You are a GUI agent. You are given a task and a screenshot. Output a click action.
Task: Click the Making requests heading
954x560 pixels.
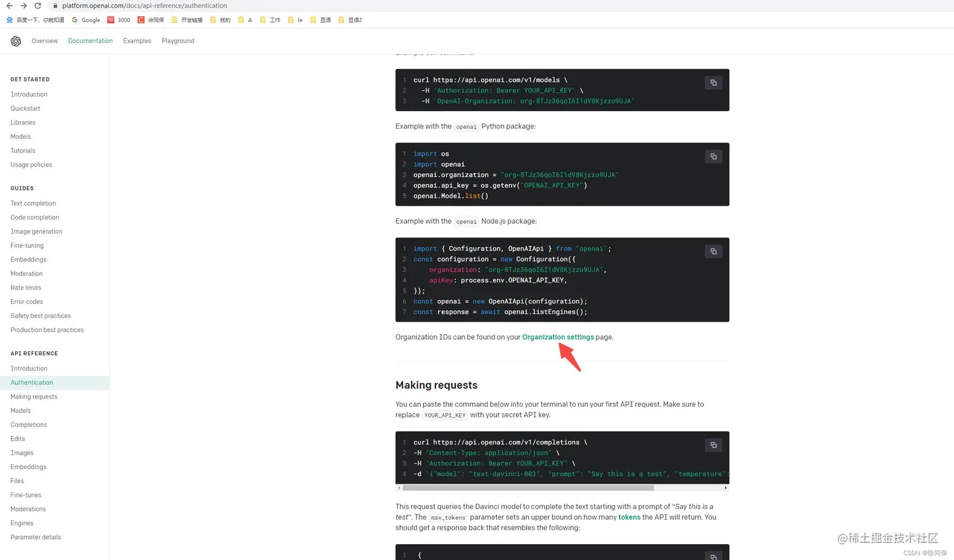[437, 385]
